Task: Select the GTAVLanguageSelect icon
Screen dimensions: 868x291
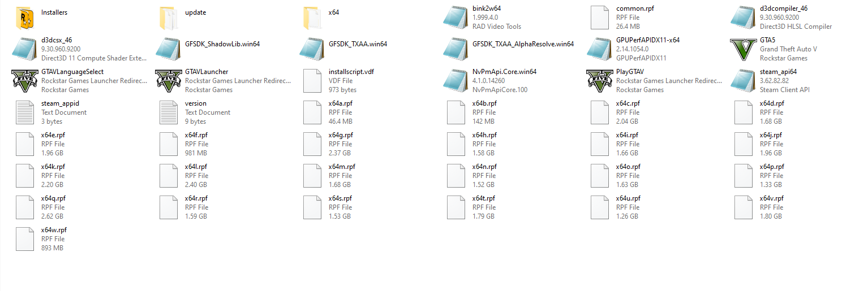Action: click(x=25, y=81)
